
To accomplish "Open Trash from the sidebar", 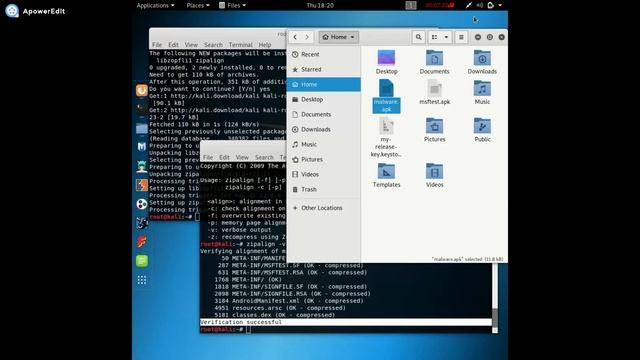I will click(324, 189).
